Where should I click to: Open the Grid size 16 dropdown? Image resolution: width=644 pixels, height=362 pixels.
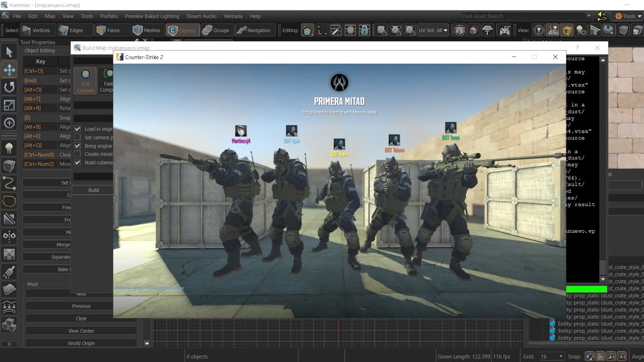(551, 356)
